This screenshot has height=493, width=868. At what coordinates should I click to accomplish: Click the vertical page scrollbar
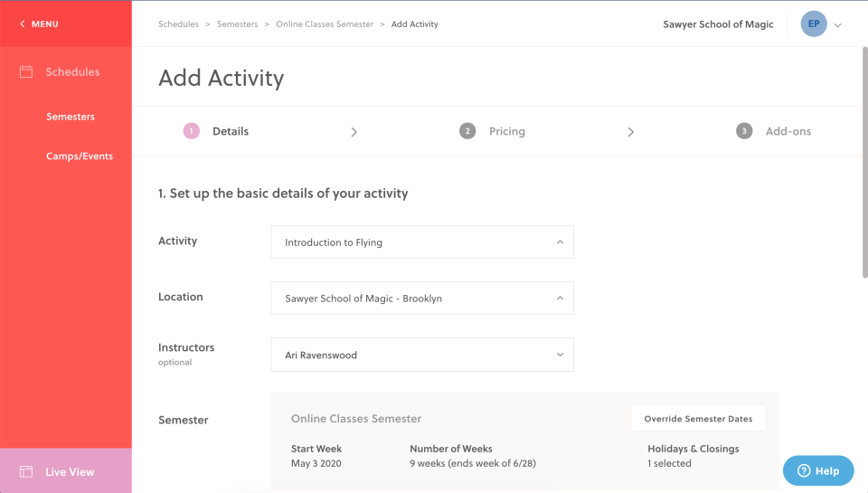pyautogui.click(x=863, y=163)
